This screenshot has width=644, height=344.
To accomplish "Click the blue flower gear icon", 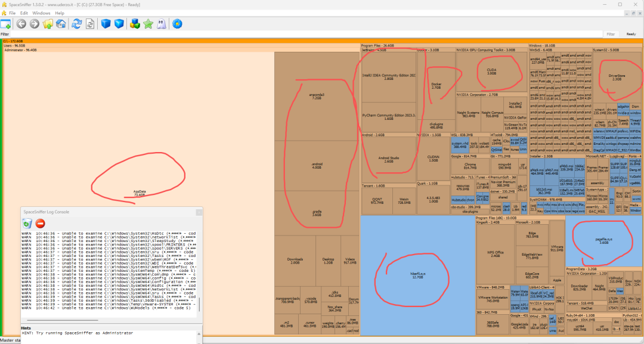I will [x=177, y=24].
